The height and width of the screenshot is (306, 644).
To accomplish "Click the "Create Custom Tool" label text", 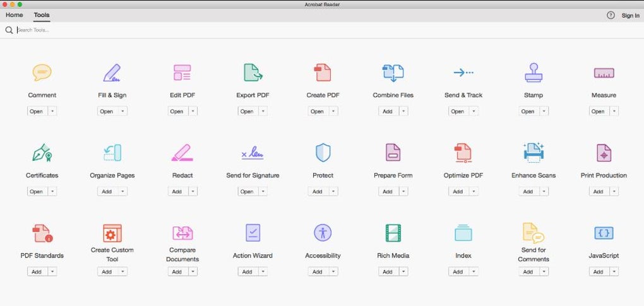I will 112,254.
